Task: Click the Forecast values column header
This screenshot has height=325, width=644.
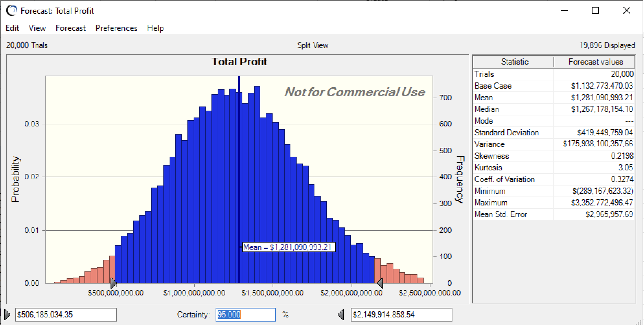Action: point(595,62)
